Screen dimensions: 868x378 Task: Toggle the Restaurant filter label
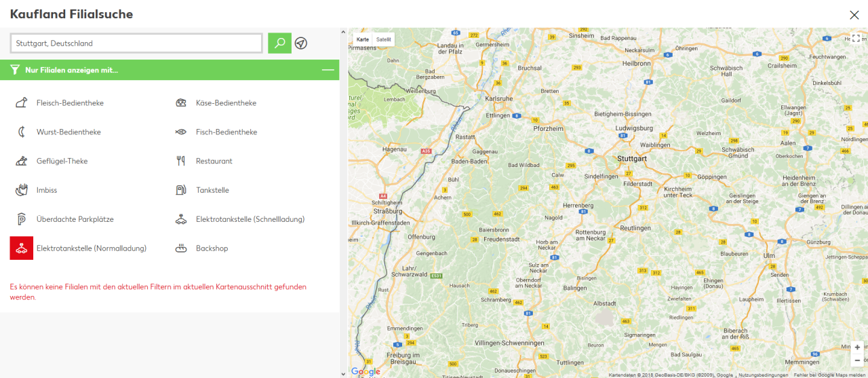[x=214, y=162]
